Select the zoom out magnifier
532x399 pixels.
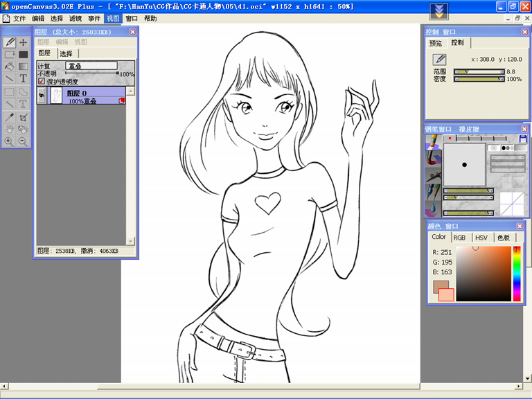pyautogui.click(x=23, y=141)
